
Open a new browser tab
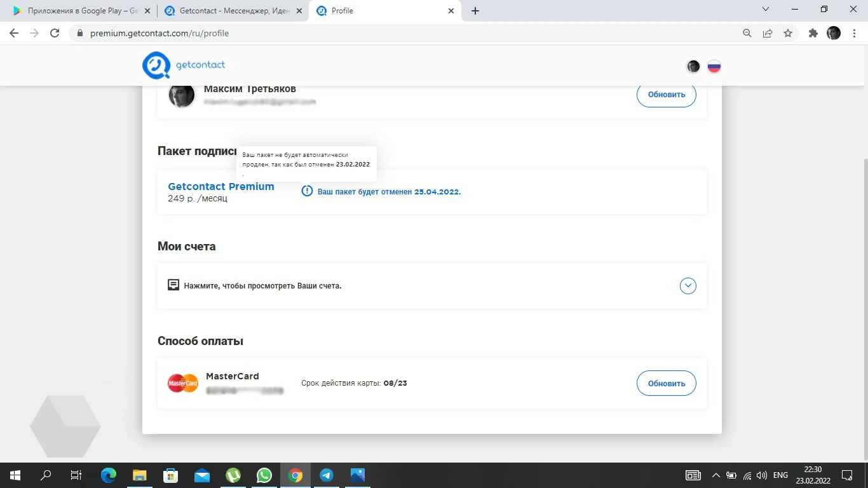point(475,11)
